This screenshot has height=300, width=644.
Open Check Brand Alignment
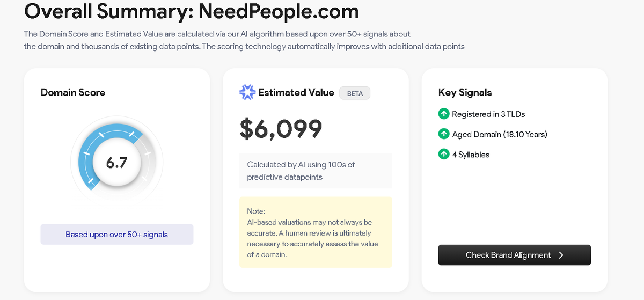click(514, 255)
